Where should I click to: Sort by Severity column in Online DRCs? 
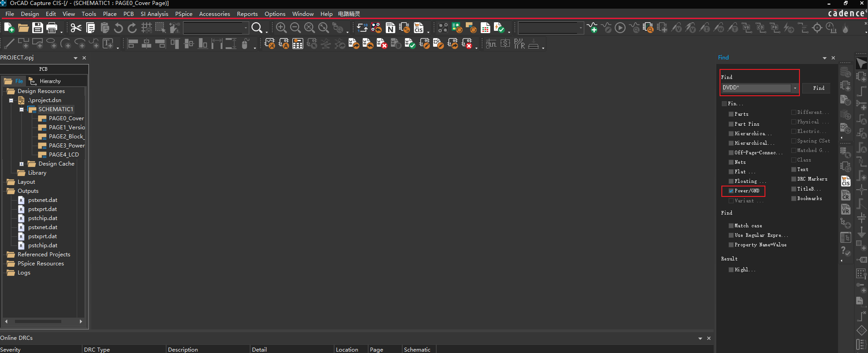pos(41,349)
